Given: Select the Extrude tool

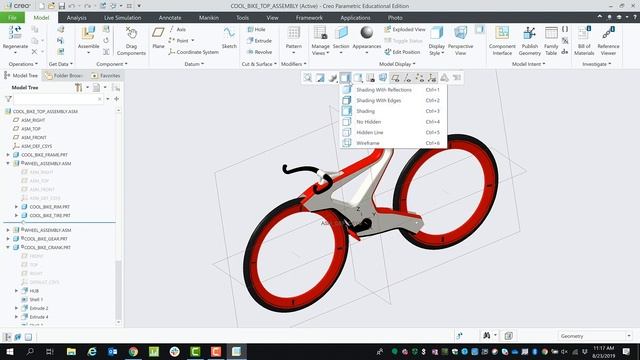Looking at the screenshot, I should 259,40.
